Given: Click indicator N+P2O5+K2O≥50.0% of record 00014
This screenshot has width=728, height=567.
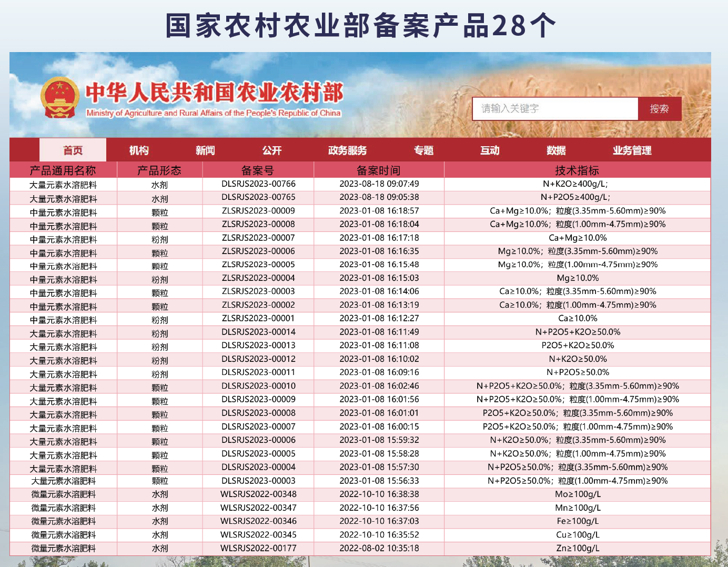Looking at the screenshot, I should pos(578,331).
